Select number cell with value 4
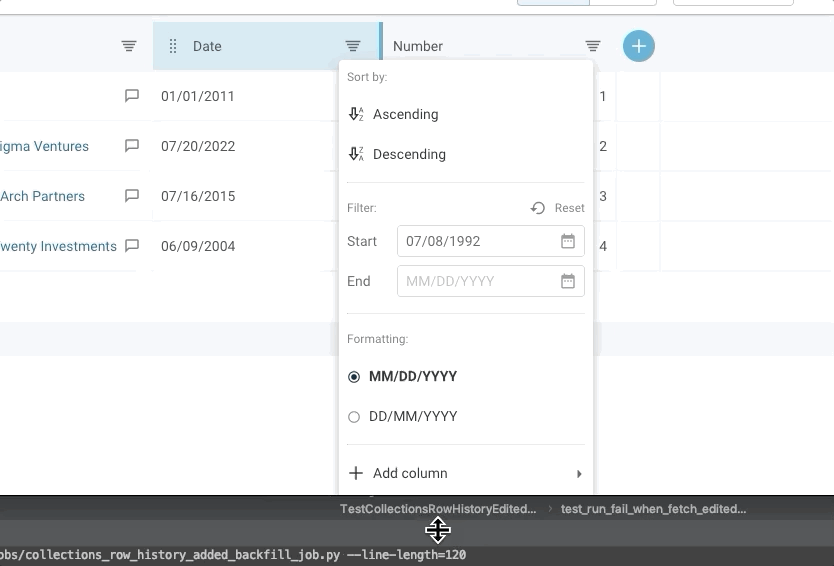This screenshot has height=566, width=834. tap(603, 246)
